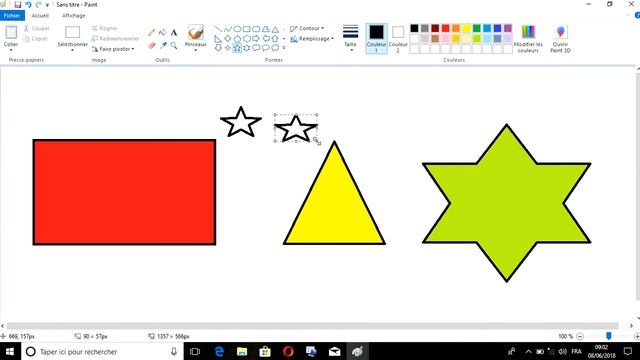Click the Rogner button
Screen dimensions: 640x360
(x=105, y=28)
